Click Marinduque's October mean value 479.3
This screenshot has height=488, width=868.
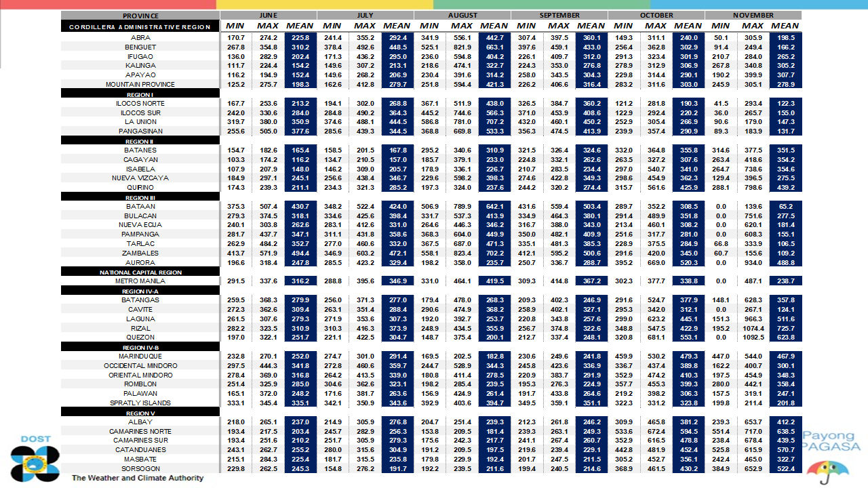coord(688,356)
